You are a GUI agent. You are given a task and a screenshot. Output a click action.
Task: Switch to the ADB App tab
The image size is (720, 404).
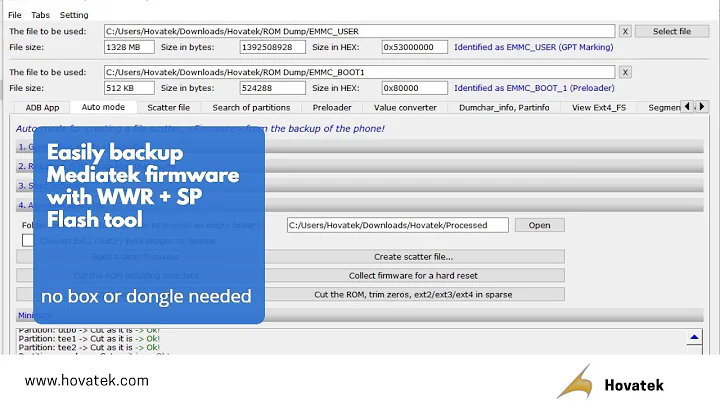42,108
